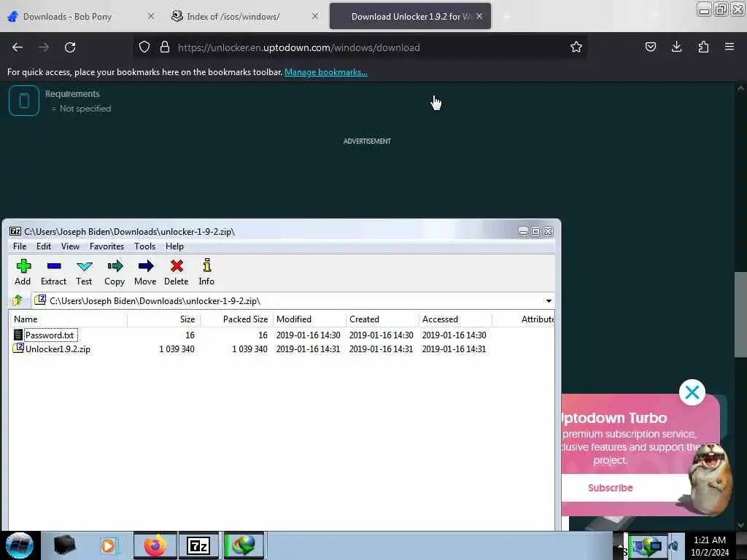The height and width of the screenshot is (560, 747).
Task: Sort by the Created column header
Action: (x=382, y=319)
